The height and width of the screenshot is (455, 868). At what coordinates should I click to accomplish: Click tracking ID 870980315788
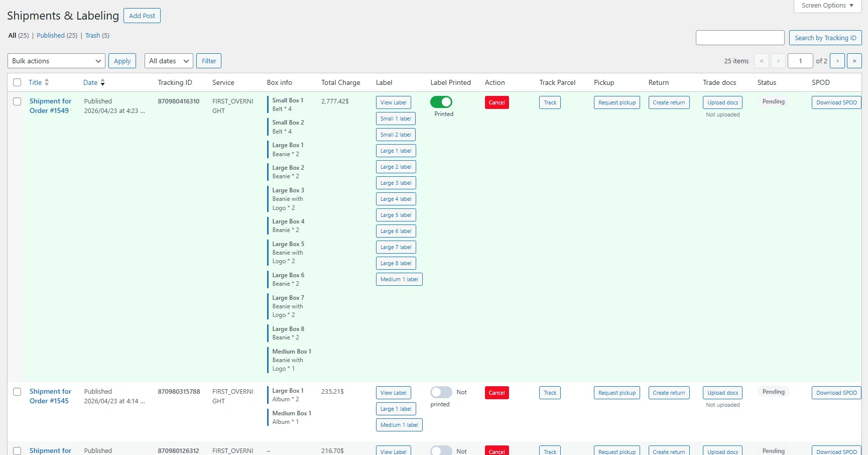tap(179, 392)
